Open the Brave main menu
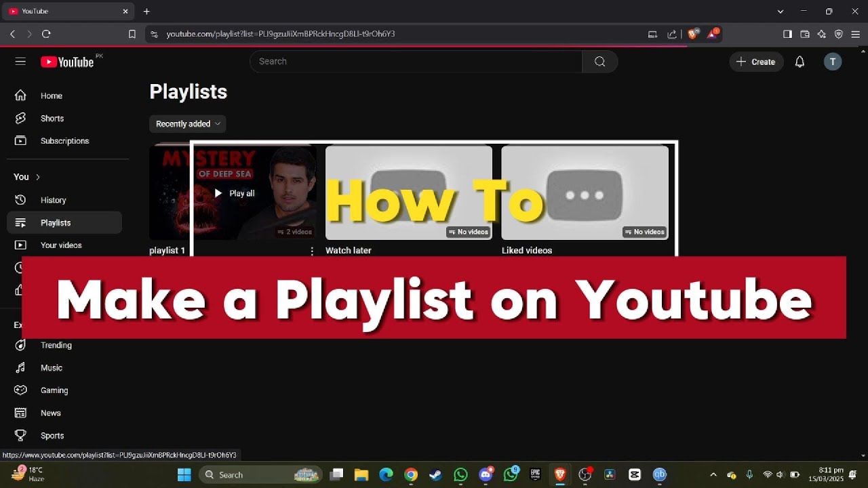868x488 pixels. point(855,34)
